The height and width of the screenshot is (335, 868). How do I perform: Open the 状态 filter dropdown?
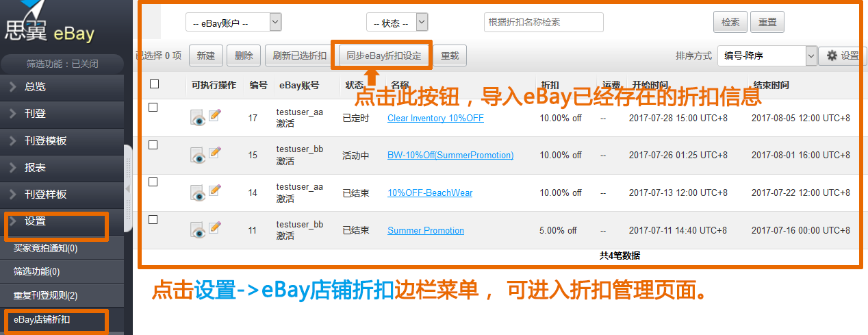point(397,23)
